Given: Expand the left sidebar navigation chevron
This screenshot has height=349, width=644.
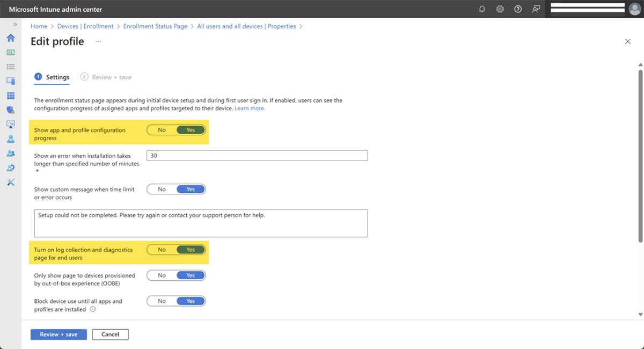Looking at the screenshot, I should click(15, 25).
